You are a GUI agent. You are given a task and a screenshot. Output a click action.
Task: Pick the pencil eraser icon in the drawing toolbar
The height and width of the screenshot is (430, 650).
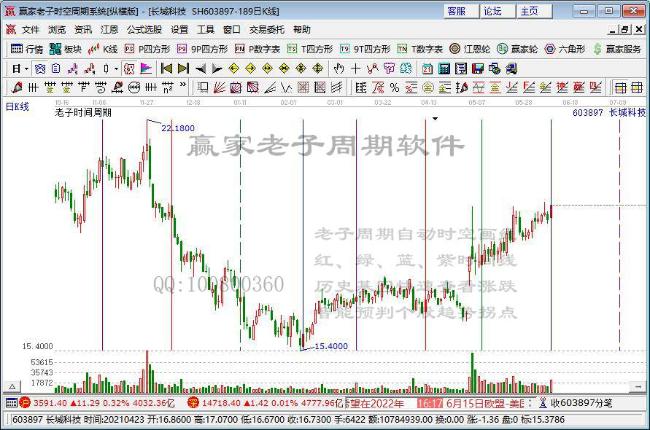click(17, 87)
